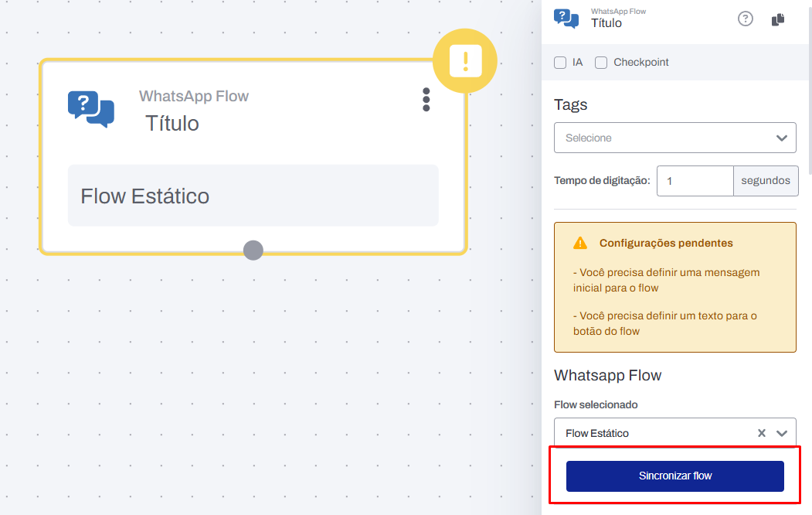The height and width of the screenshot is (515, 812).
Task: Click the chat icon in side panel header
Action: coord(566,19)
